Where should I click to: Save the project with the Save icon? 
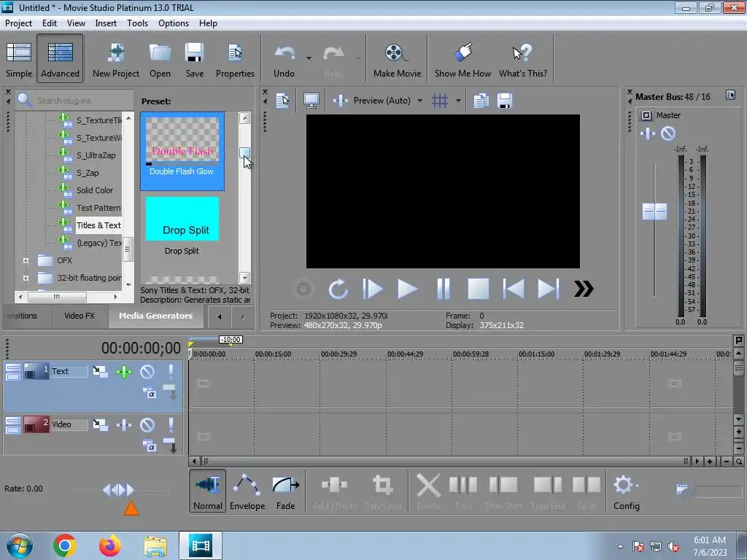click(x=194, y=60)
